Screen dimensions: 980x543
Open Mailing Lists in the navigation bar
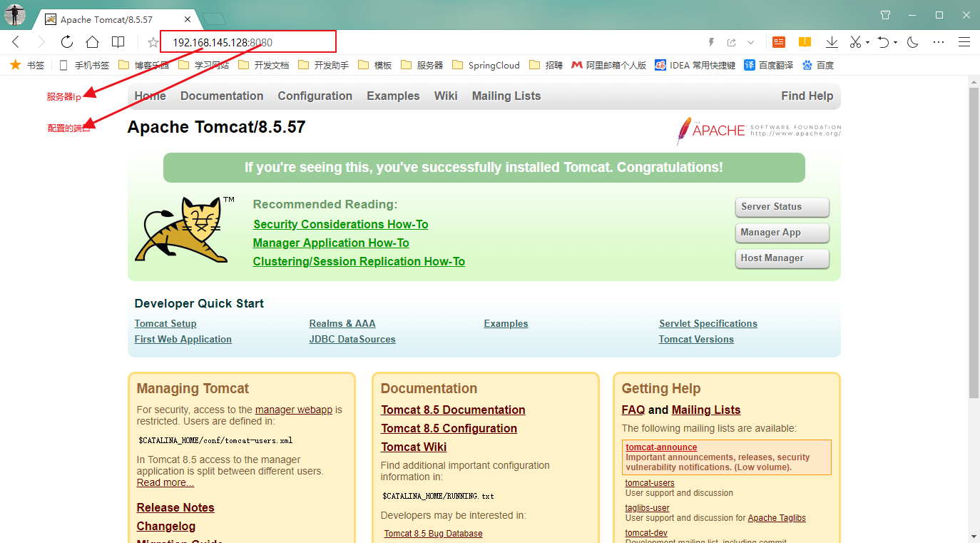coord(506,96)
